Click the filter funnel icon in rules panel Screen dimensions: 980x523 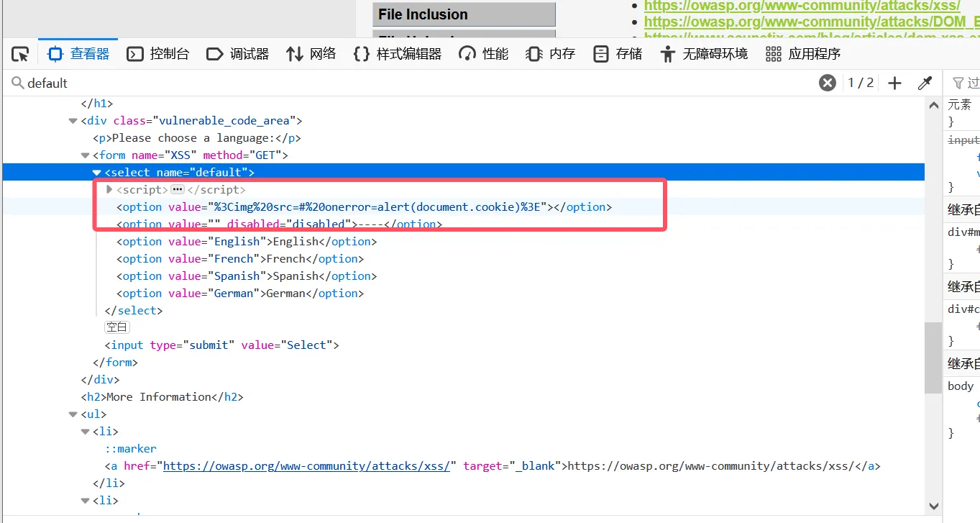tap(958, 83)
